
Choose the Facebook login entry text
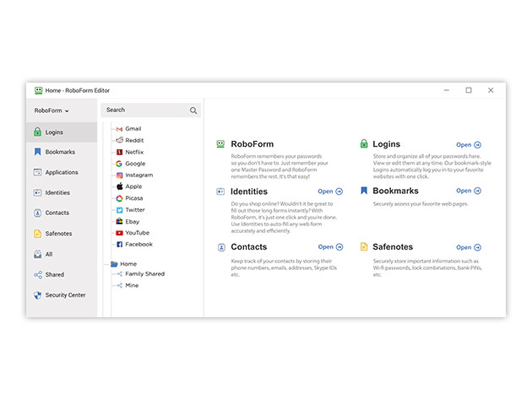coord(138,244)
